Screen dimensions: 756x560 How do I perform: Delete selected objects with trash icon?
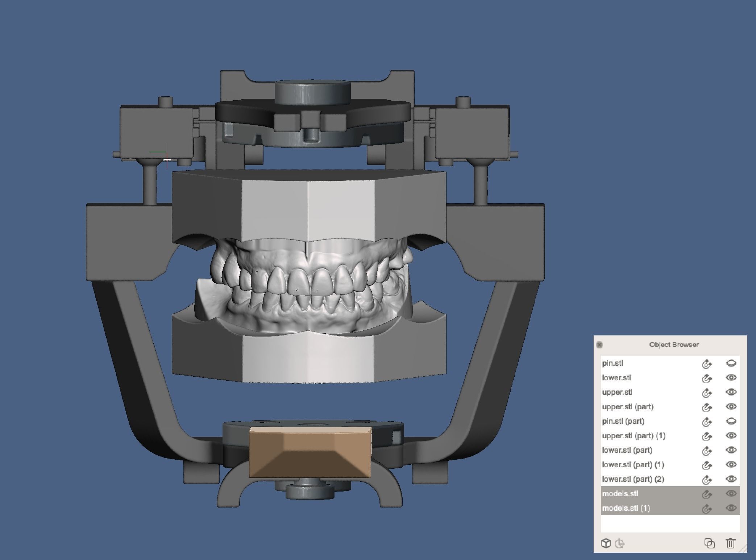click(730, 543)
